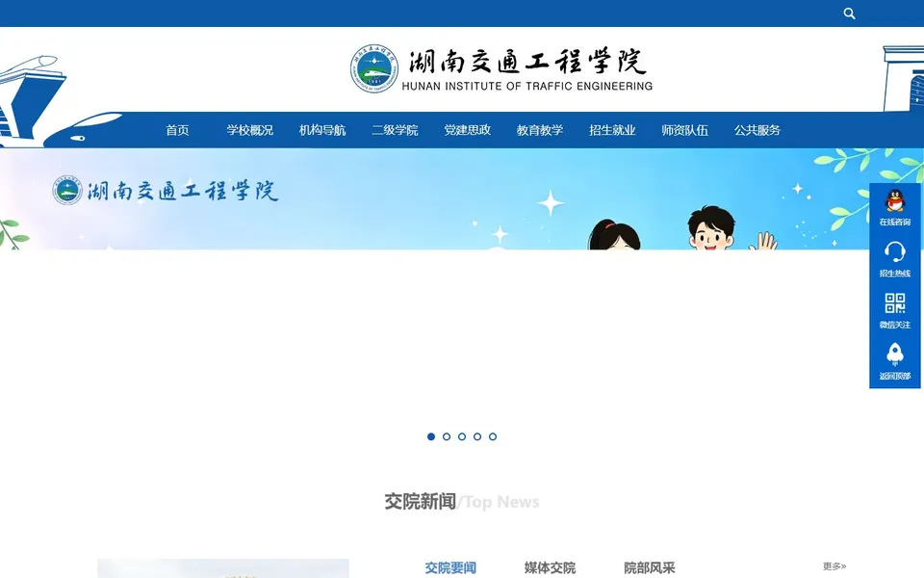Open the 机构导航 menu
This screenshot has height=578, width=924.
tap(322, 130)
